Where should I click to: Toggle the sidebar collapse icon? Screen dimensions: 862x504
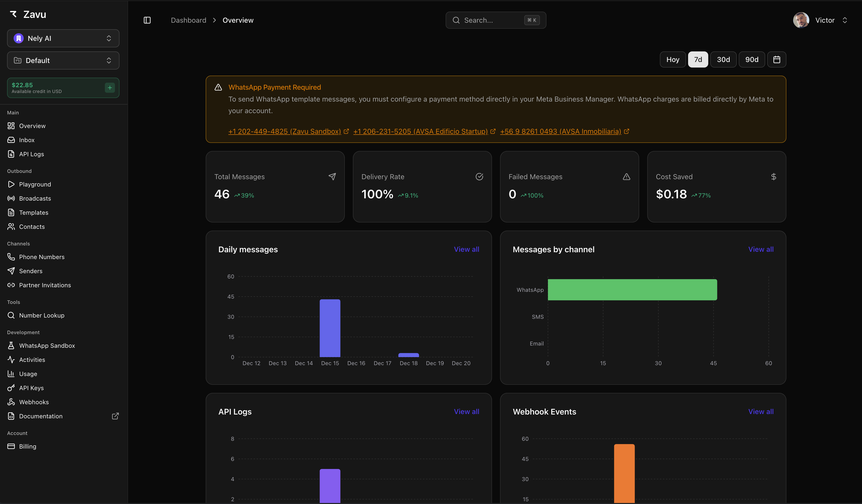coord(147,20)
